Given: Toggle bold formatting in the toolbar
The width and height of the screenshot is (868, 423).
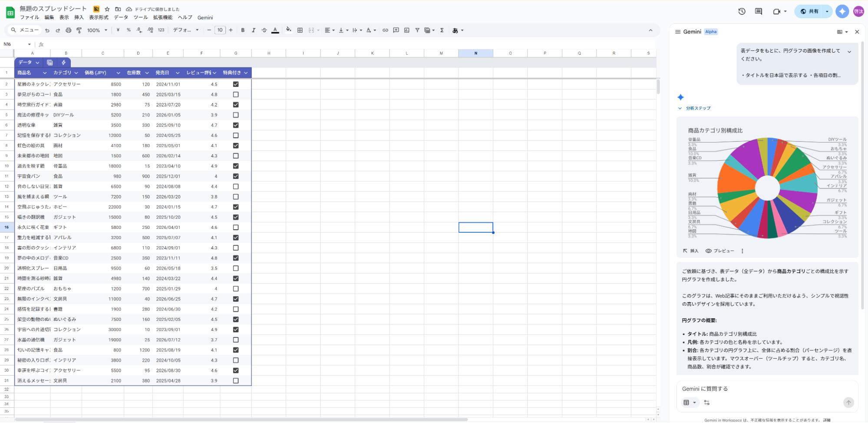Looking at the screenshot, I should [243, 30].
